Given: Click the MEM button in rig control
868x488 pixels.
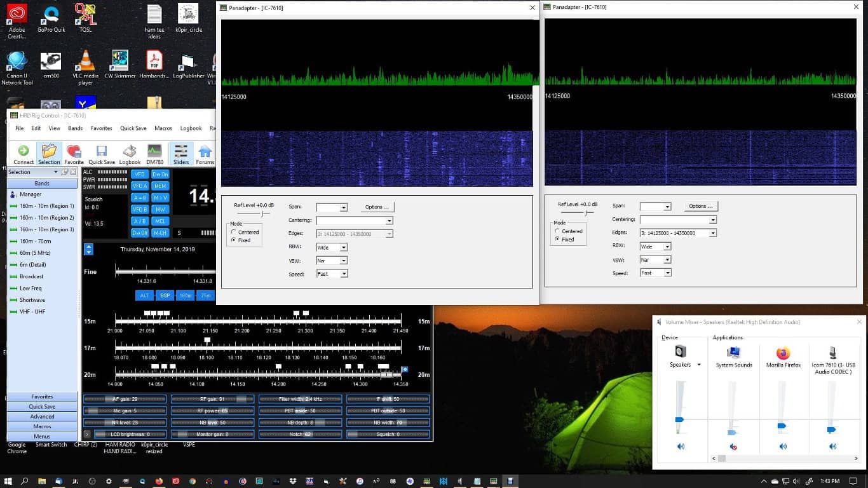Looking at the screenshot, I should click(160, 186).
